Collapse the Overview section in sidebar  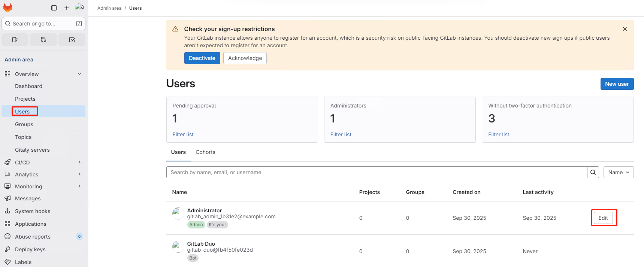(79, 74)
